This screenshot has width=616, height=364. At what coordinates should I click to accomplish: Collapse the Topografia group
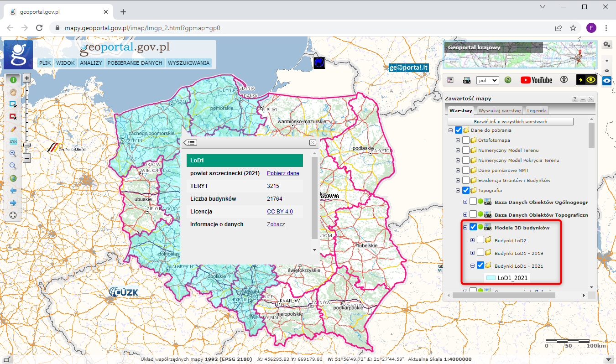[458, 190]
